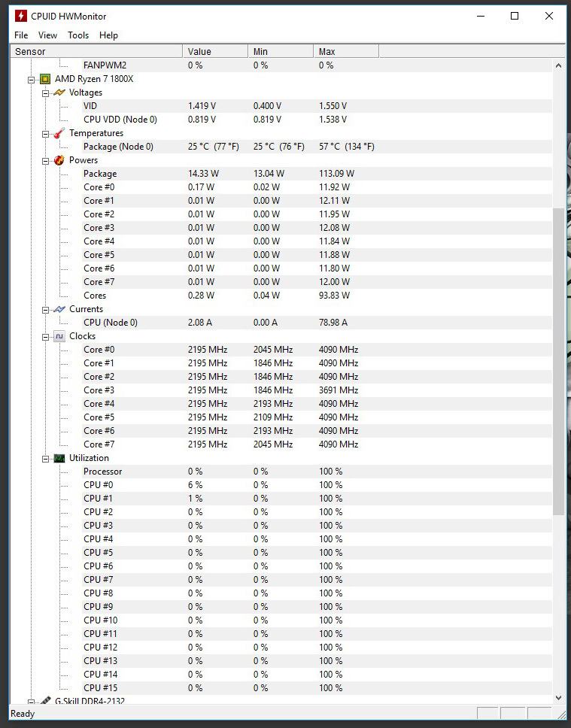Collapse the Currents tree section
This screenshot has width=571, height=728.
(x=46, y=310)
